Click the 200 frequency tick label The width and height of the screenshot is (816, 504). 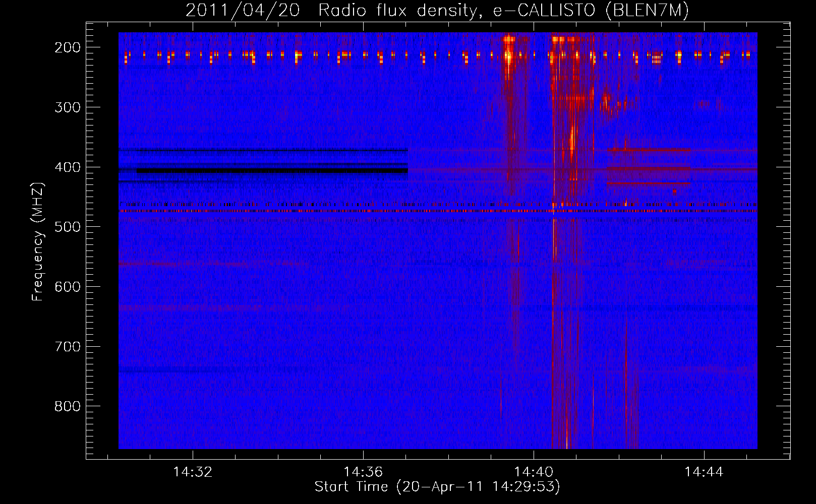pos(68,47)
